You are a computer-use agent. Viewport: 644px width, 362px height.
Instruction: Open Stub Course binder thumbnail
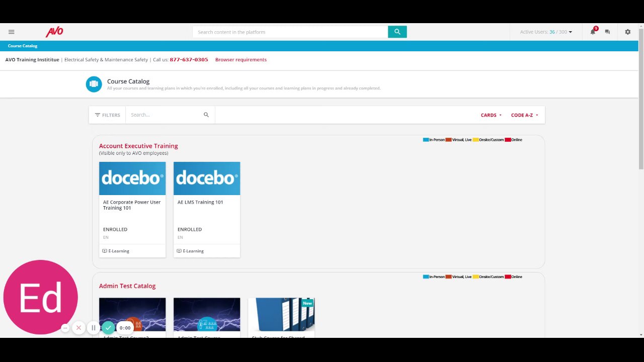281,314
